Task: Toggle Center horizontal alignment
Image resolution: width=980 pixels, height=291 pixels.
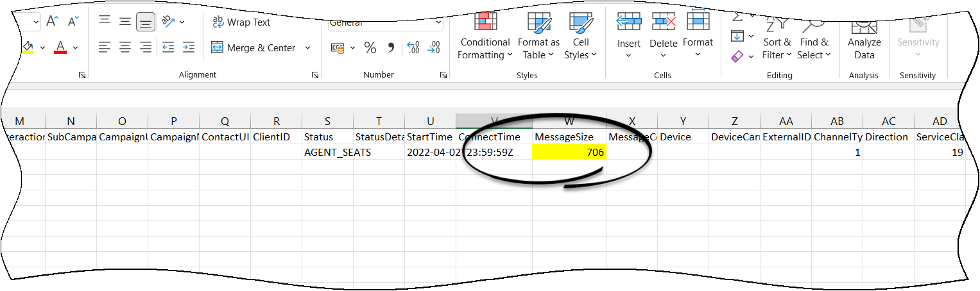Action: [x=125, y=47]
